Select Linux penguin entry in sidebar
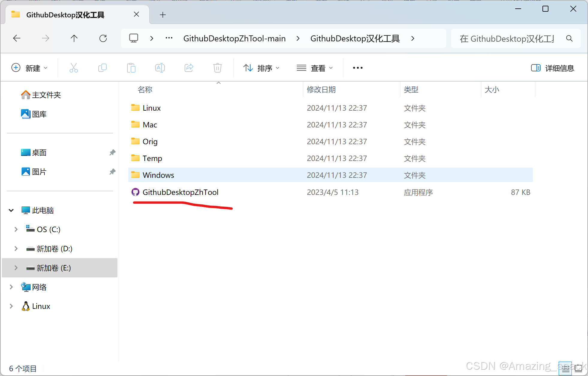Viewport: 588px width, 376px height. (x=36, y=306)
